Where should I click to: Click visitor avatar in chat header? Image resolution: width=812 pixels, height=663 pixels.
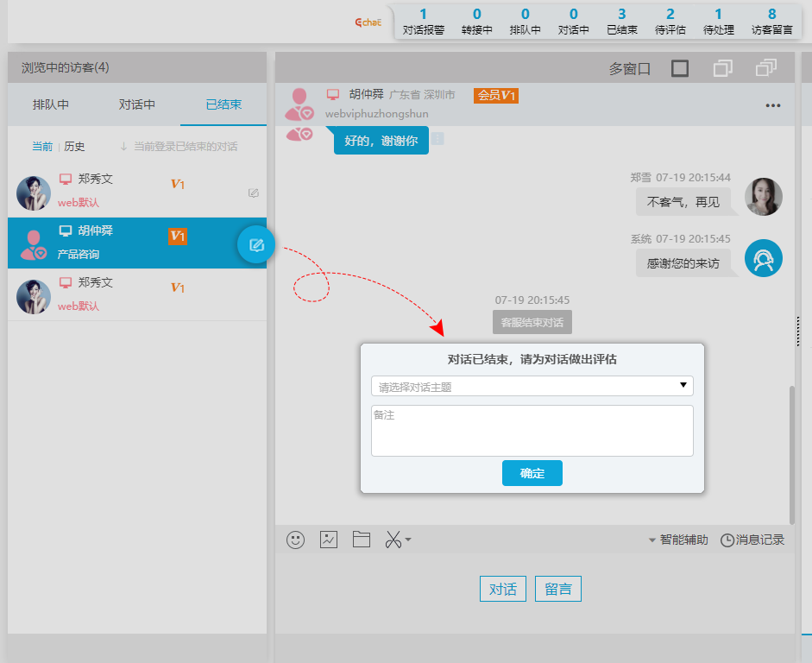pos(299,104)
